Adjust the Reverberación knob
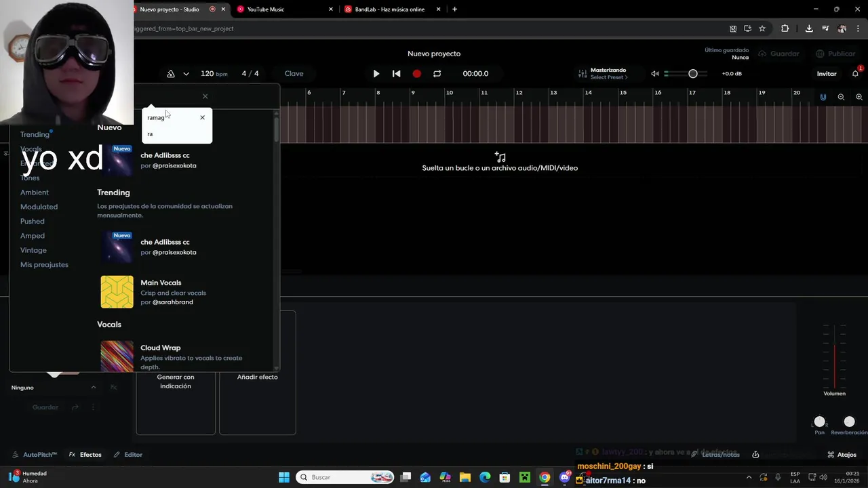Image resolution: width=868 pixels, height=488 pixels. [x=850, y=422]
